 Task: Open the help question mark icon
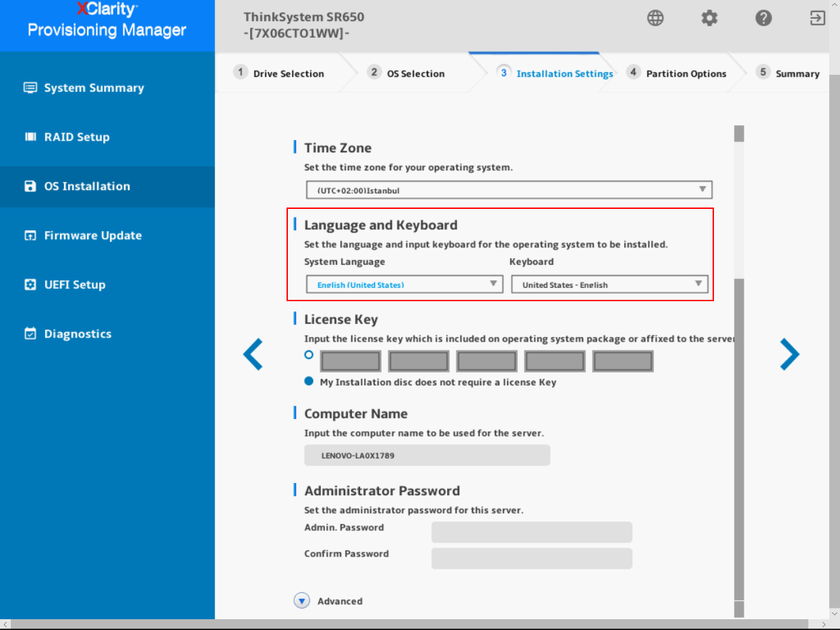pyautogui.click(x=763, y=18)
